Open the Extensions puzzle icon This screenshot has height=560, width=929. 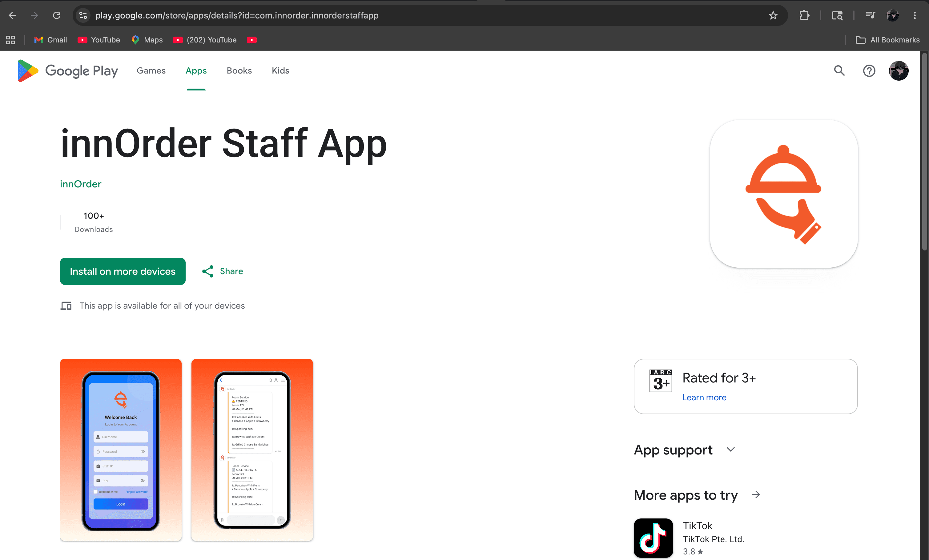[x=804, y=15]
